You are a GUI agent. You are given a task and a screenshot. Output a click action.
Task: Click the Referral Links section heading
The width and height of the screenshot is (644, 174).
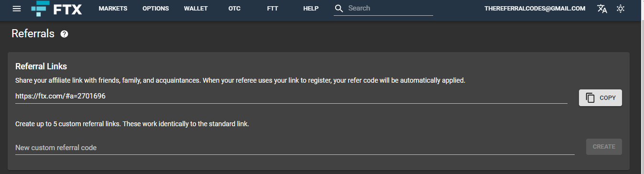pyautogui.click(x=41, y=66)
